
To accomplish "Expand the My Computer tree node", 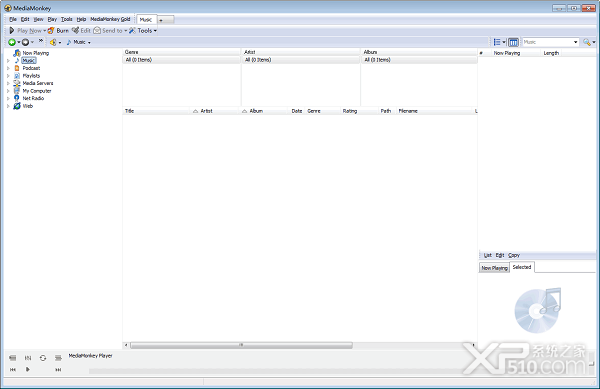I will 8,91.
